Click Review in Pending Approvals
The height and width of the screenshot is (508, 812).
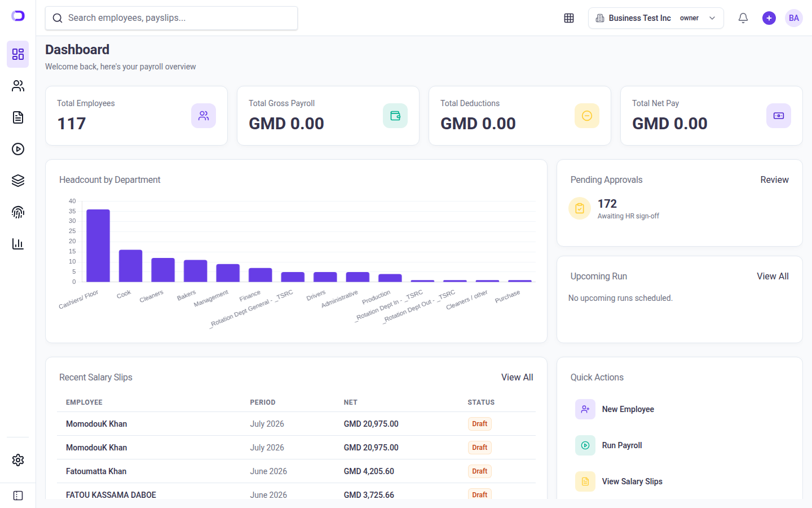tap(774, 179)
